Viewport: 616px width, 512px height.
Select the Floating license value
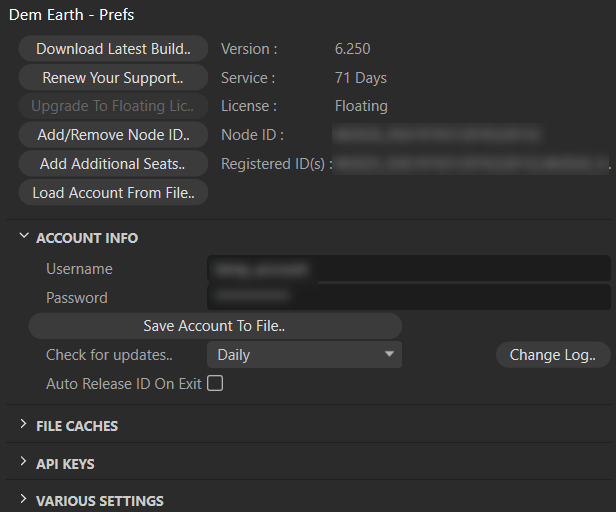click(x=361, y=106)
